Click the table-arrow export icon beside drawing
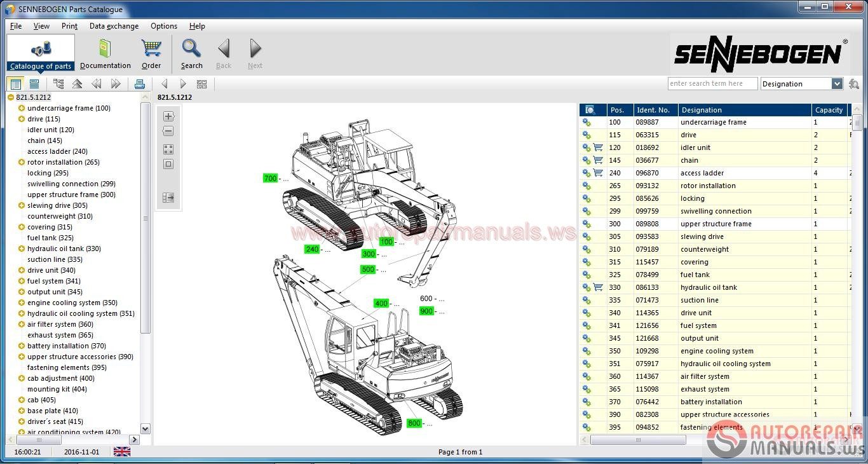Image resolution: width=868 pixels, height=464 pixels. 168,198
